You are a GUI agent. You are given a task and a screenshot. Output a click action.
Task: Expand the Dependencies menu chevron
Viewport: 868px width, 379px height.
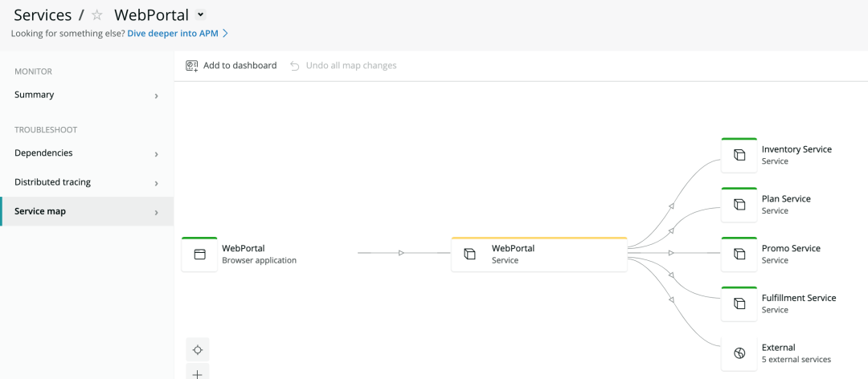(156, 154)
